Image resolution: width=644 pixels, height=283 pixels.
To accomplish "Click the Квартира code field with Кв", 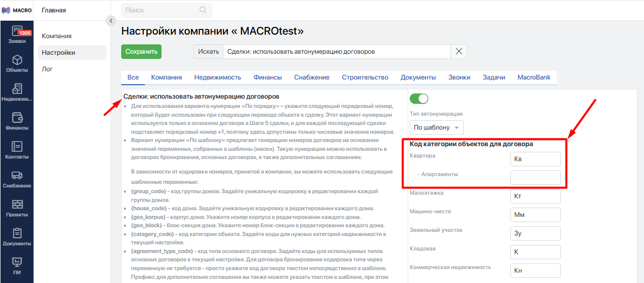I will click(535, 159).
